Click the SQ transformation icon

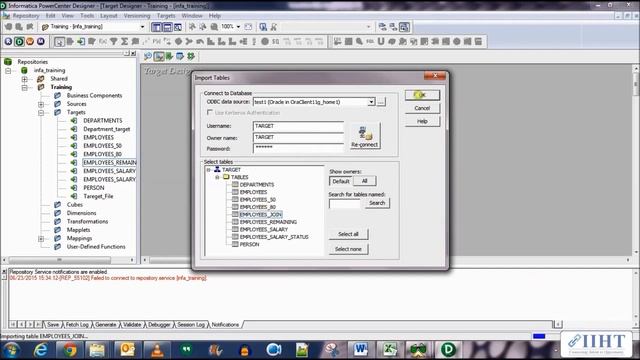tap(276, 42)
